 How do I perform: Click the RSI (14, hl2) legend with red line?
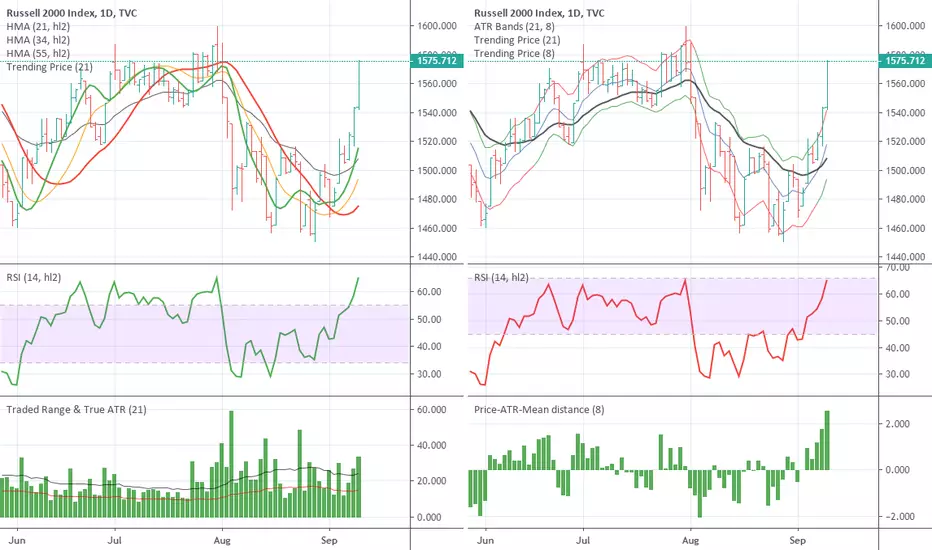[x=501, y=277]
